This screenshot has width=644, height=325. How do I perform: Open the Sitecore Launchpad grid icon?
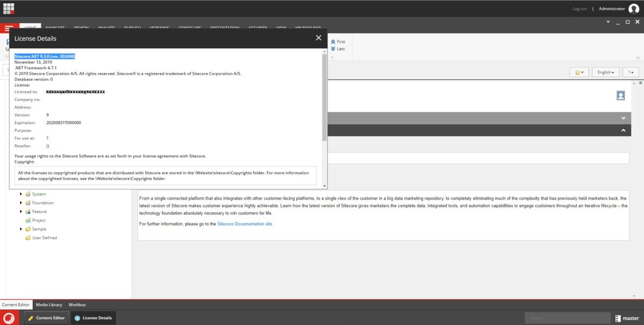point(9,8)
